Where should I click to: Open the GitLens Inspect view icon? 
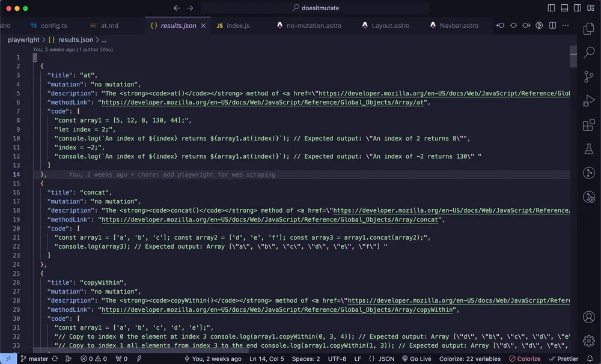point(589,197)
